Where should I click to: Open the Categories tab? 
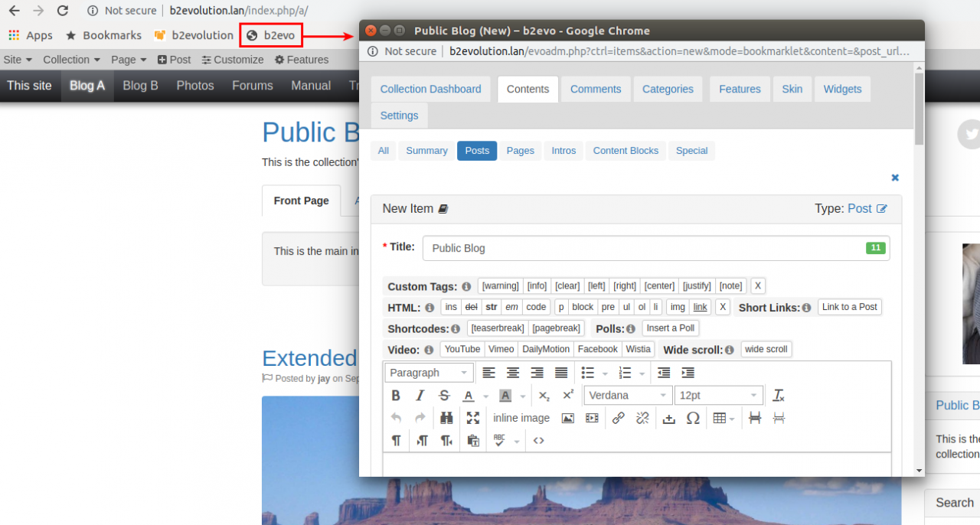coord(668,89)
